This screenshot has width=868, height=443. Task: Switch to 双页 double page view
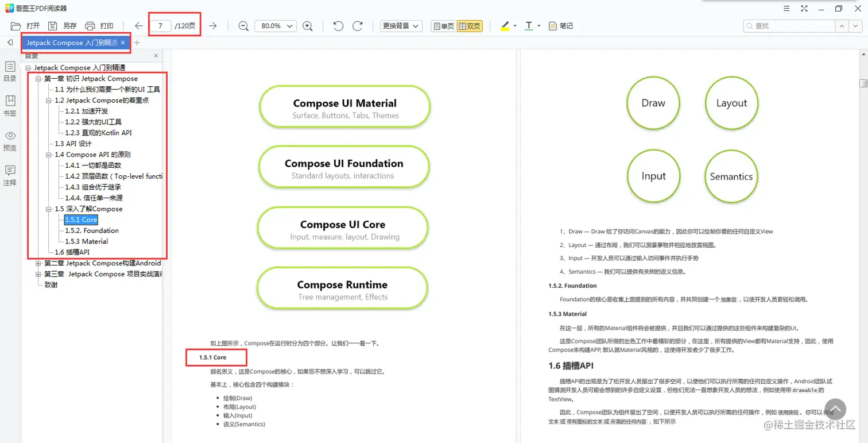[470, 26]
